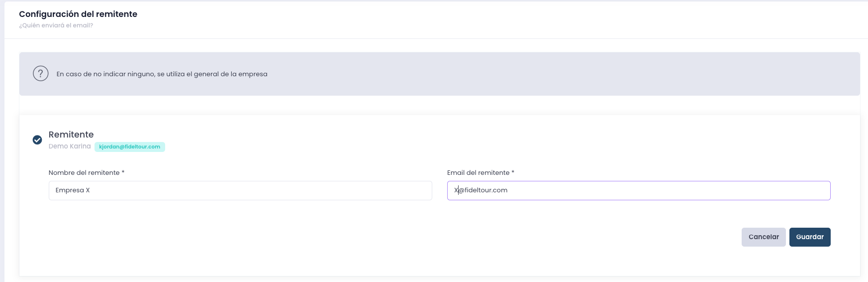Screen dimensions: 868x282
Task: Click the Demo Karina account name
Action: tap(70, 146)
